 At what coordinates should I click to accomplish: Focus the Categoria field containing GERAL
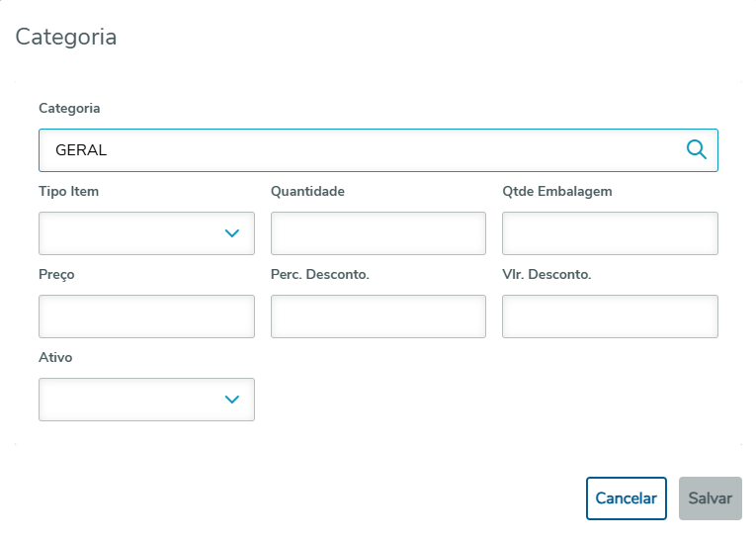[356, 150]
